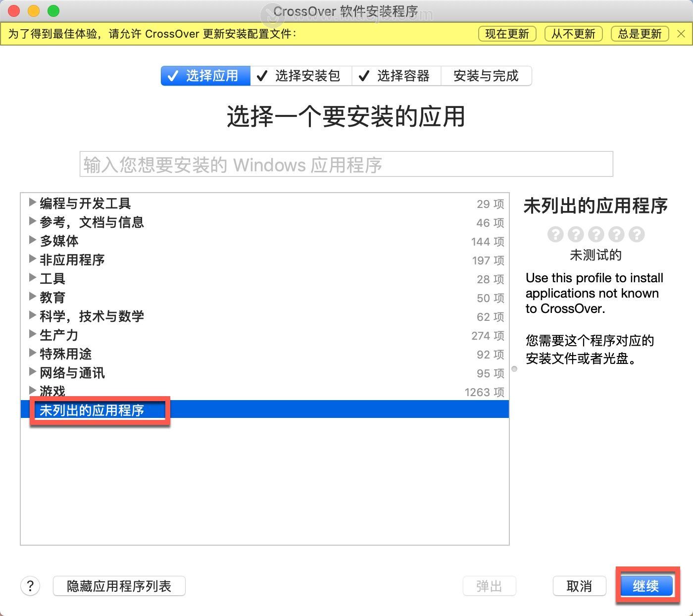This screenshot has height=616, width=693.
Task: Click the 144 项 count text
Action: pos(488,242)
